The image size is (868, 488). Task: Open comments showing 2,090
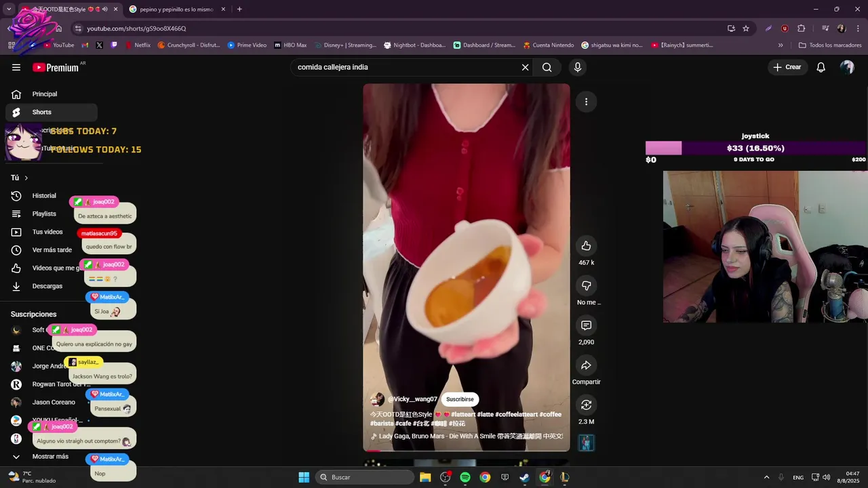(x=586, y=325)
